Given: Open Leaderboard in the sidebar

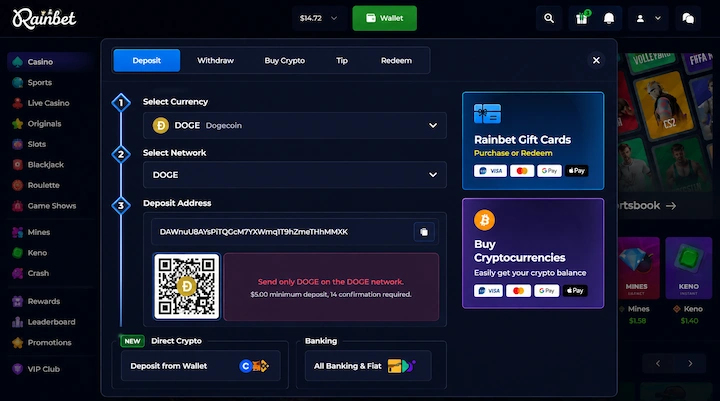Looking at the screenshot, I should pyautogui.click(x=51, y=322).
